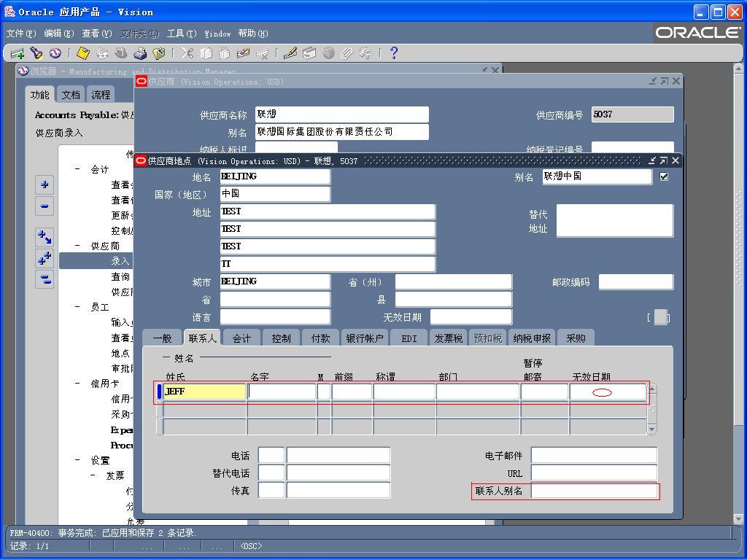Click the Find flashlight toolbar icon
This screenshot has height=560, width=747.
click(x=36, y=53)
